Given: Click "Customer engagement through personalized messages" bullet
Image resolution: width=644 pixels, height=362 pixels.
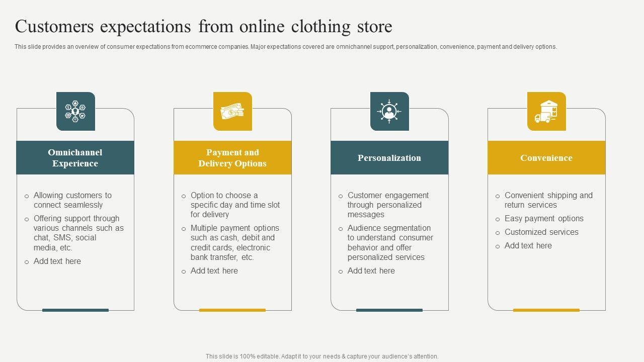Looking at the screenshot, I should point(388,205).
